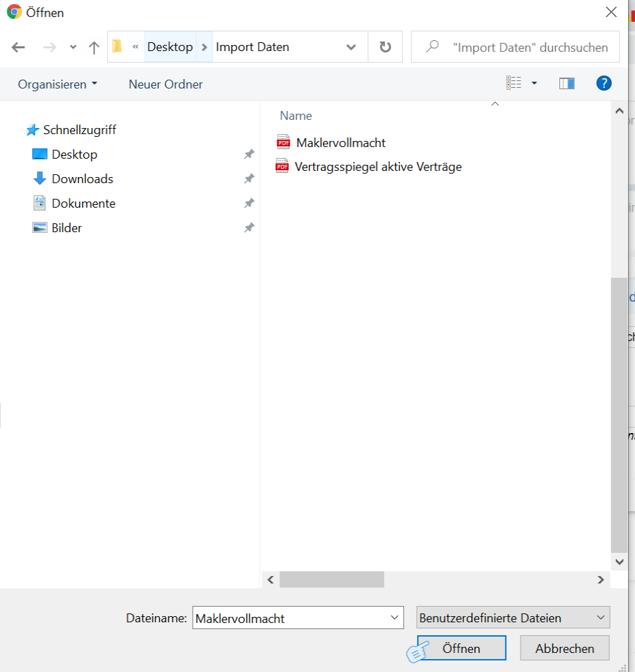
Task: Click the Abbrechen button
Action: click(x=564, y=648)
